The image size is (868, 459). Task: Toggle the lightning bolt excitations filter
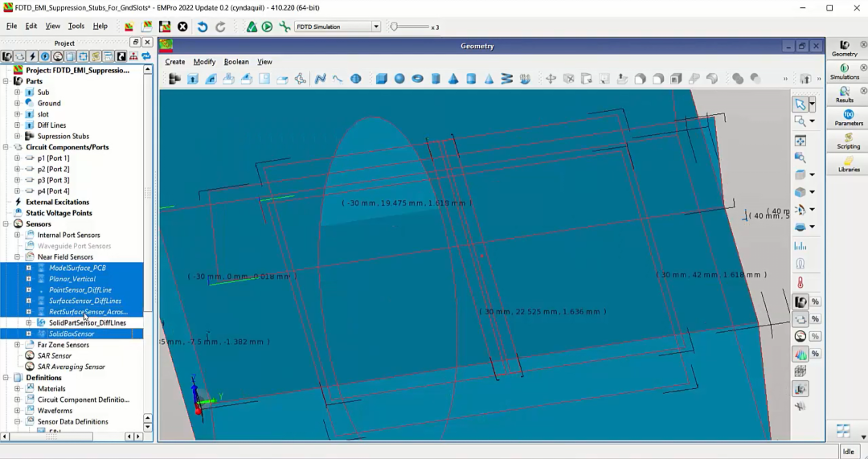coord(32,56)
